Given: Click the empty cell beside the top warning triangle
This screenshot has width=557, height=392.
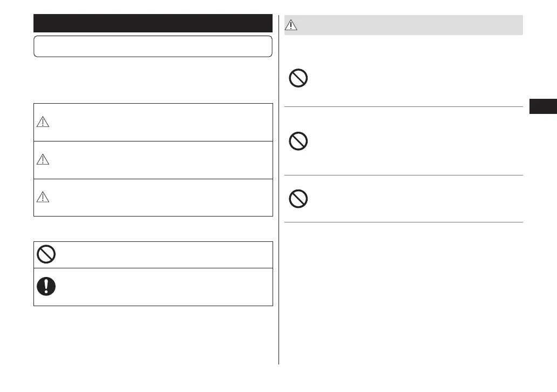Looking at the screenshot, I should [x=162, y=123].
